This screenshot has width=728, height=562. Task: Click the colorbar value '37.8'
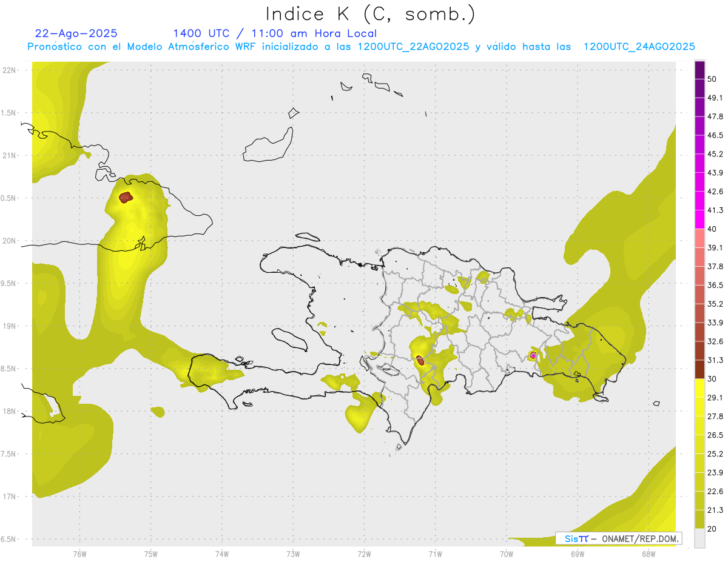tap(715, 267)
